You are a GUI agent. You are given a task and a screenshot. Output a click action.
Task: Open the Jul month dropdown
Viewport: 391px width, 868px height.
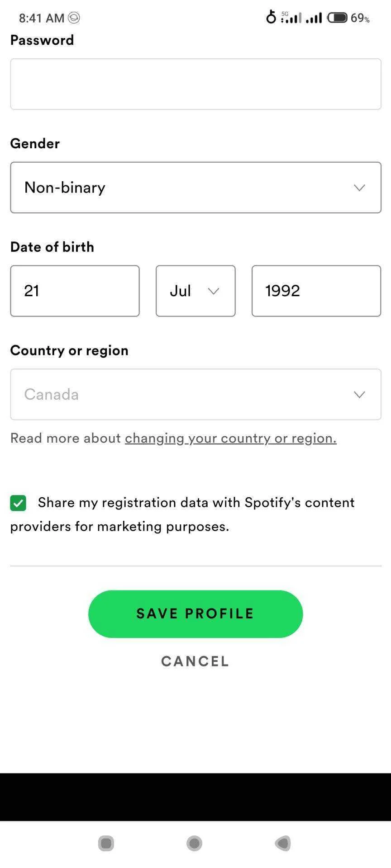pyautogui.click(x=195, y=291)
